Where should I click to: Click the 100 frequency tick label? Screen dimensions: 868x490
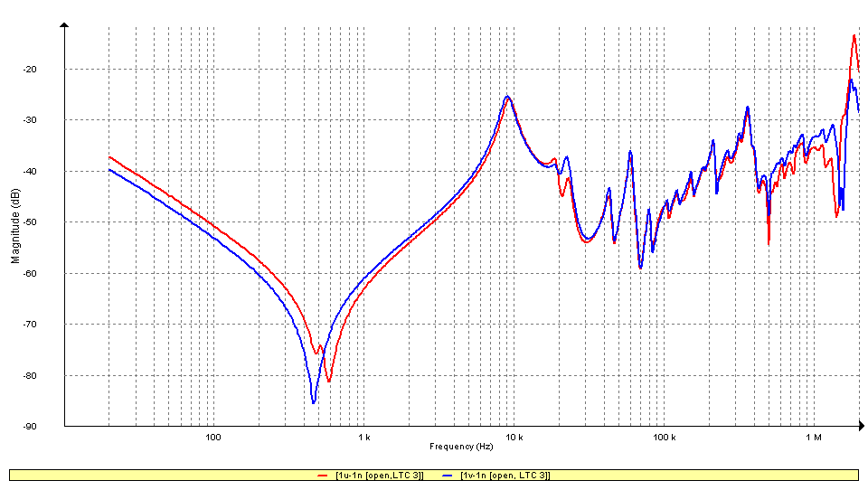(x=213, y=437)
